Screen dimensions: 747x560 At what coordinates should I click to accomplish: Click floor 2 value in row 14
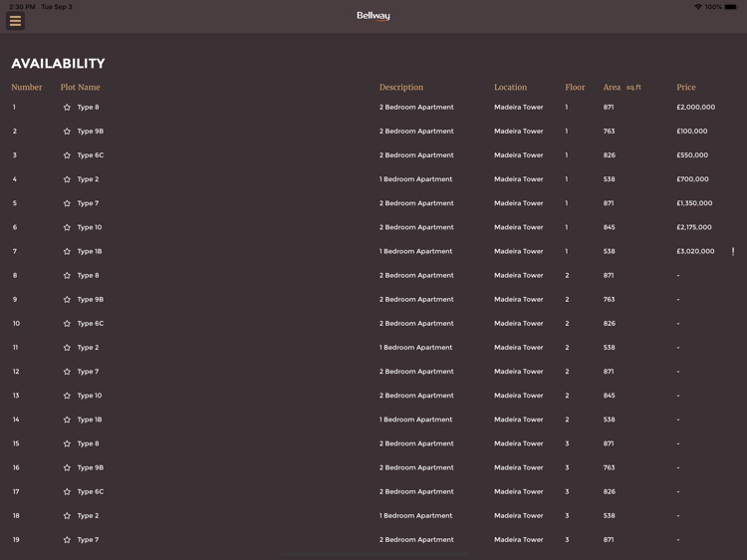tap(567, 420)
